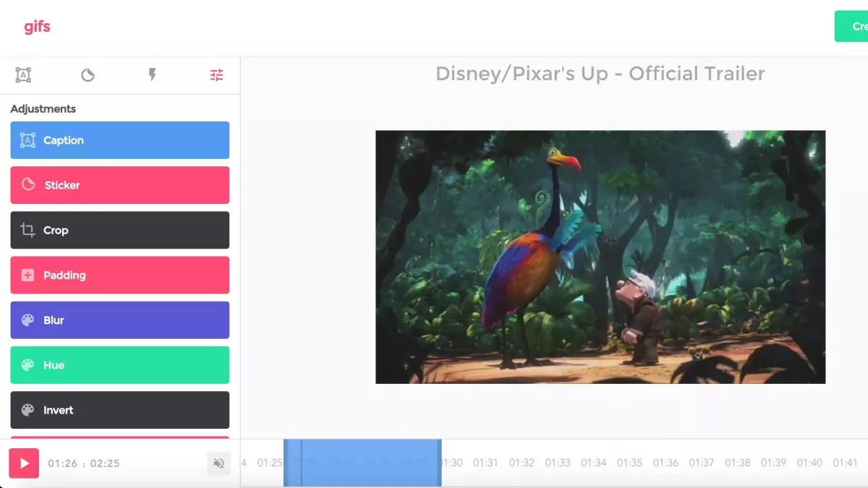Jump to 01:31 on the timeline
This screenshot has height=488, width=868.
click(x=485, y=463)
